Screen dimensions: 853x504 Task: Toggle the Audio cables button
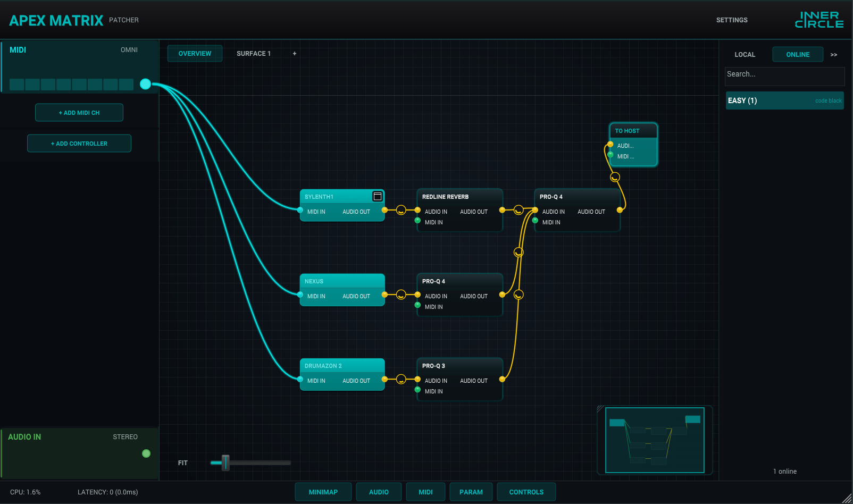379,492
